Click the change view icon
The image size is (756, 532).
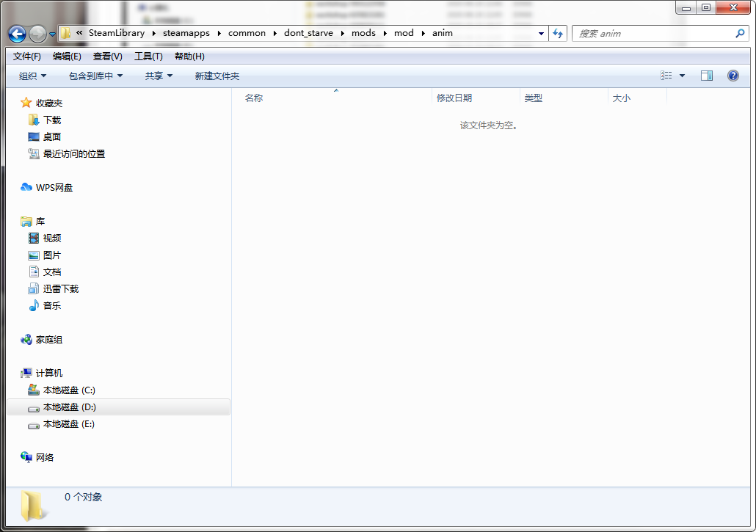[666, 76]
